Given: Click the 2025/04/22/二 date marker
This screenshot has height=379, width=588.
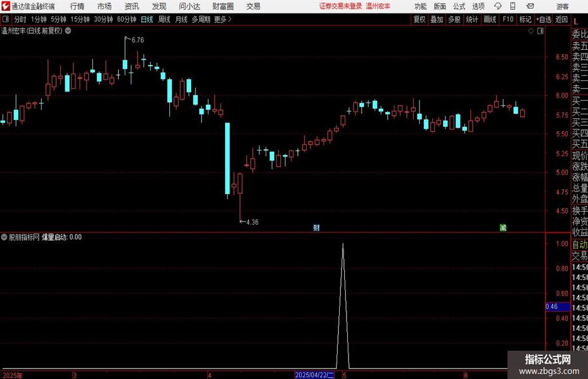Looking at the screenshot, I should (x=314, y=375).
